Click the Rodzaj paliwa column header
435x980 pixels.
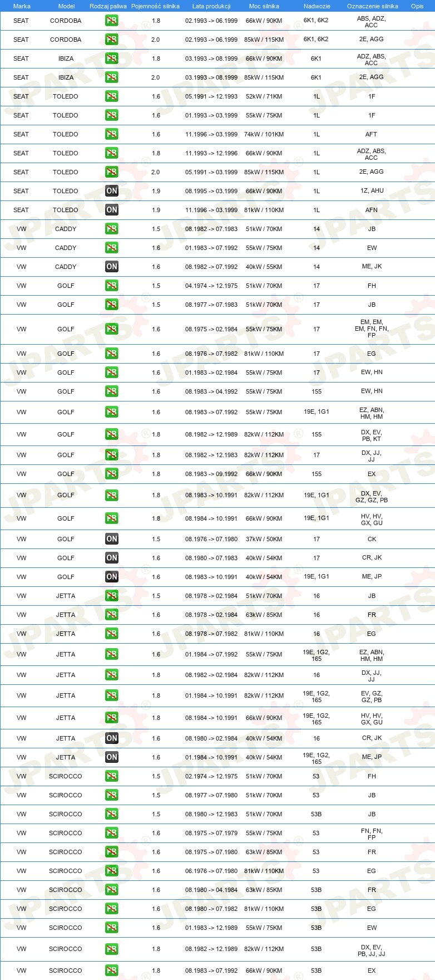108,6
